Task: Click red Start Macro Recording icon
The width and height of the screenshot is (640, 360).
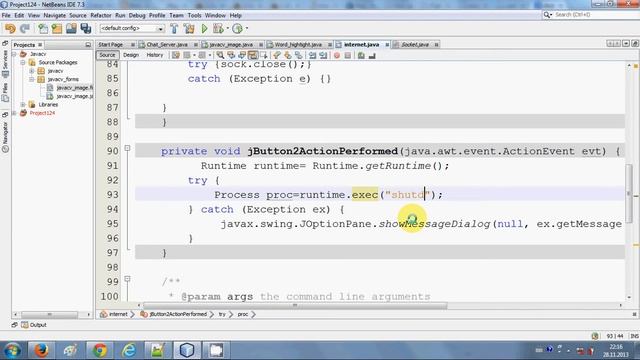Action: point(337,55)
